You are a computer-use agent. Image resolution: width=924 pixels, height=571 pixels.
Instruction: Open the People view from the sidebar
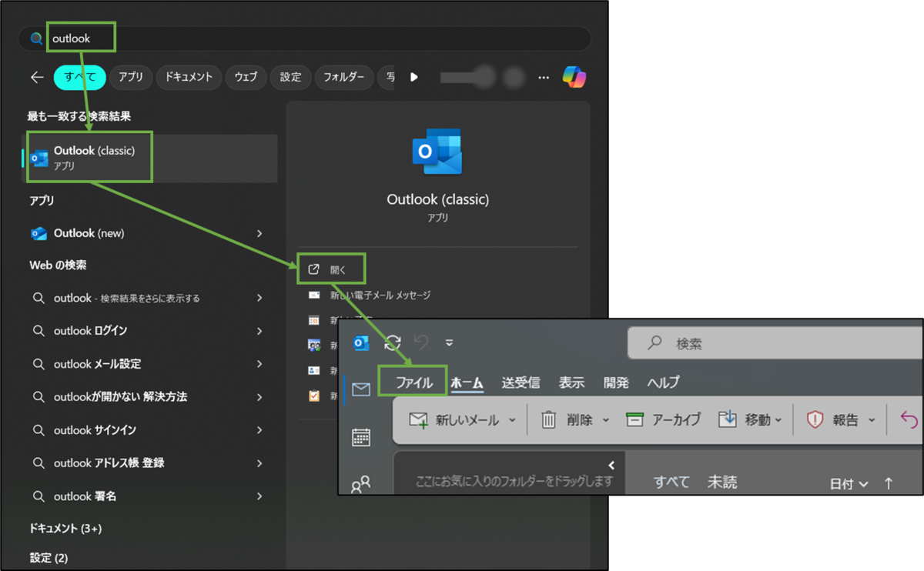(360, 484)
